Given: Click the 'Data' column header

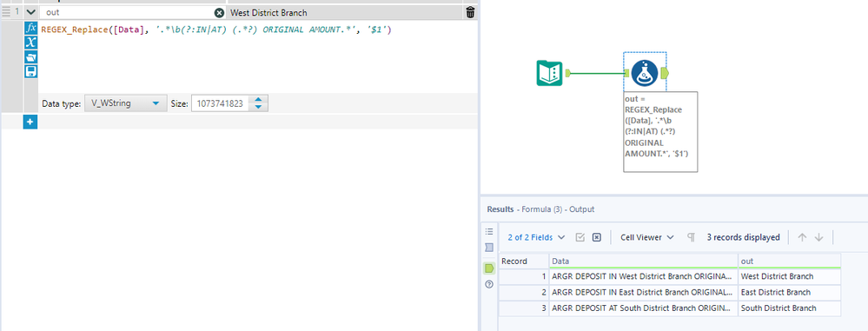Looking at the screenshot, I should point(643,261).
